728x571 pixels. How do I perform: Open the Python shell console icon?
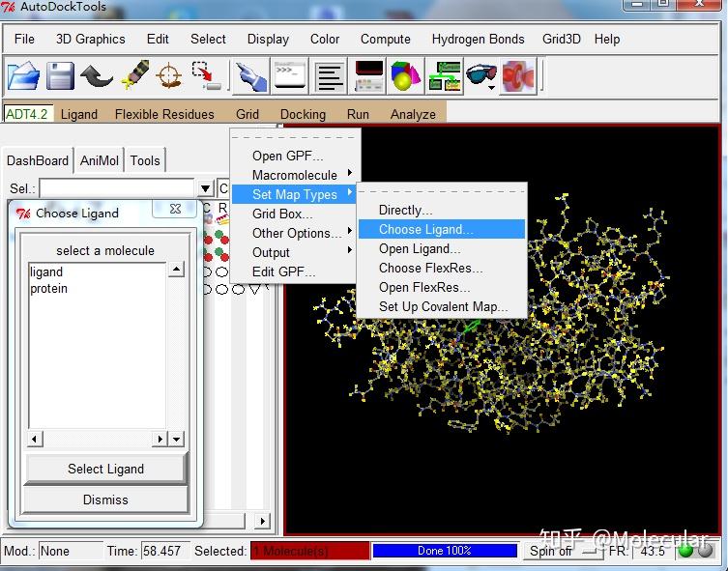[x=290, y=75]
